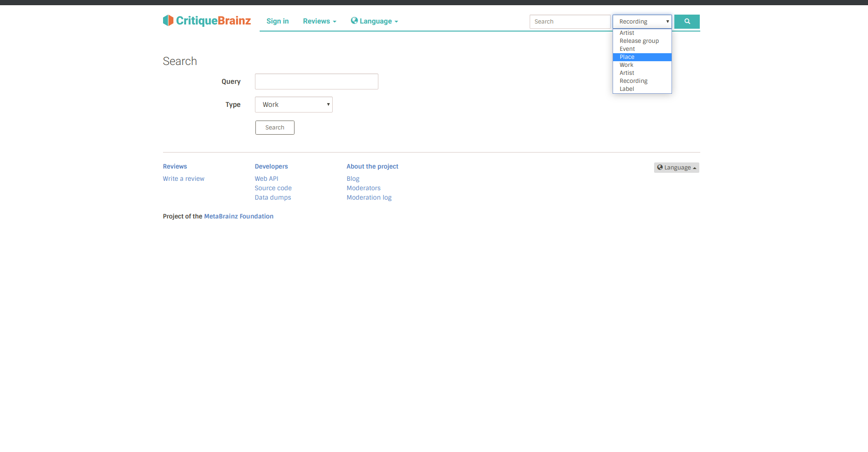Click the MetaBrainz Foundation link
Image resolution: width=868 pixels, height=452 pixels.
tap(238, 217)
